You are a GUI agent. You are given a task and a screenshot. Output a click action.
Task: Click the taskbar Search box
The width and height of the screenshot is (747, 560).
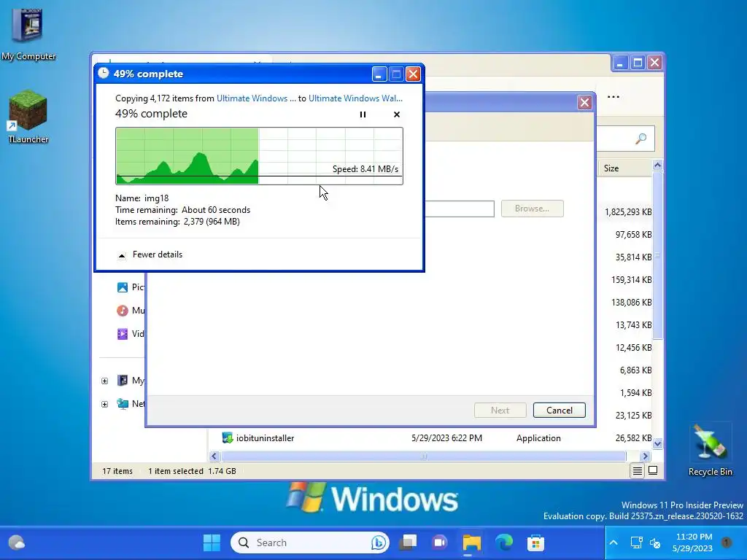309,542
